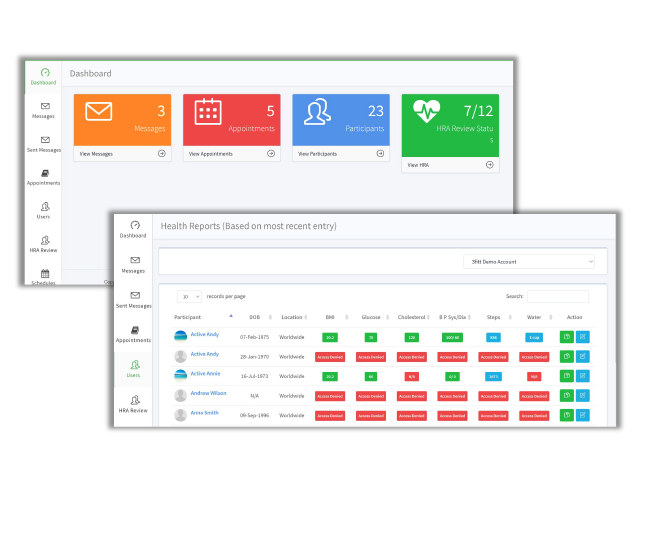The height and width of the screenshot is (556, 649).
Task: Open Active Annie participant profile link
Action: coord(205,373)
